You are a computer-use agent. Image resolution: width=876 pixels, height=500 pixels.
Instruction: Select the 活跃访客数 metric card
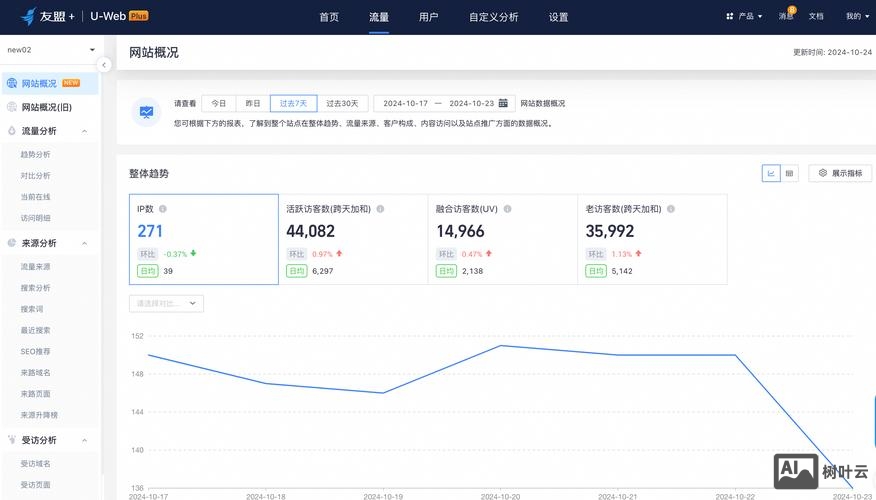point(353,239)
